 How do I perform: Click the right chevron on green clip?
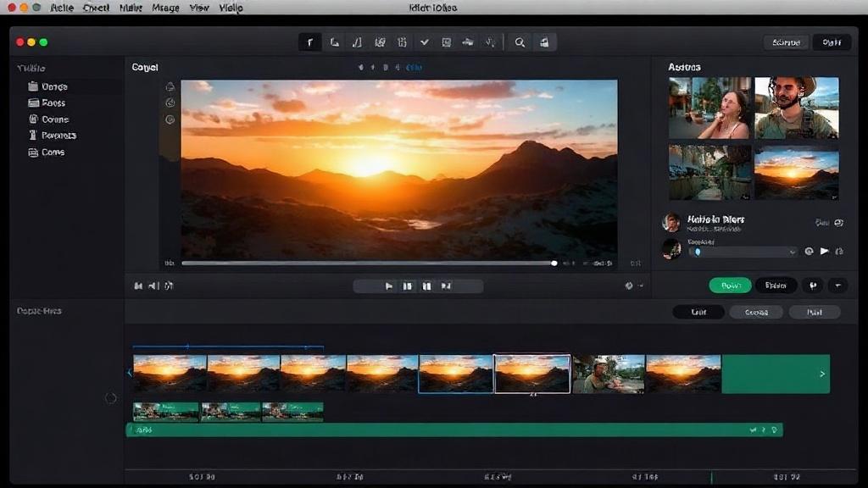click(x=822, y=374)
